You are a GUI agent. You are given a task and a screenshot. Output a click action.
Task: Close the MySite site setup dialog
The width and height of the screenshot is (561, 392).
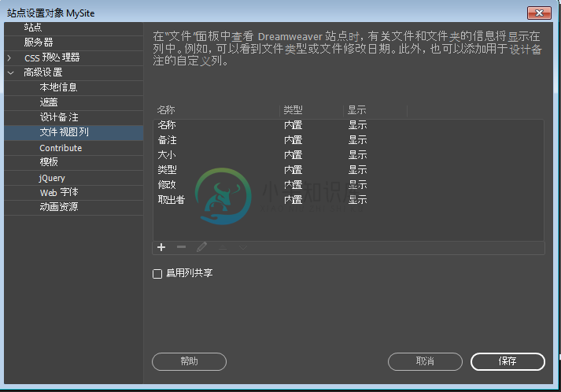(x=539, y=13)
